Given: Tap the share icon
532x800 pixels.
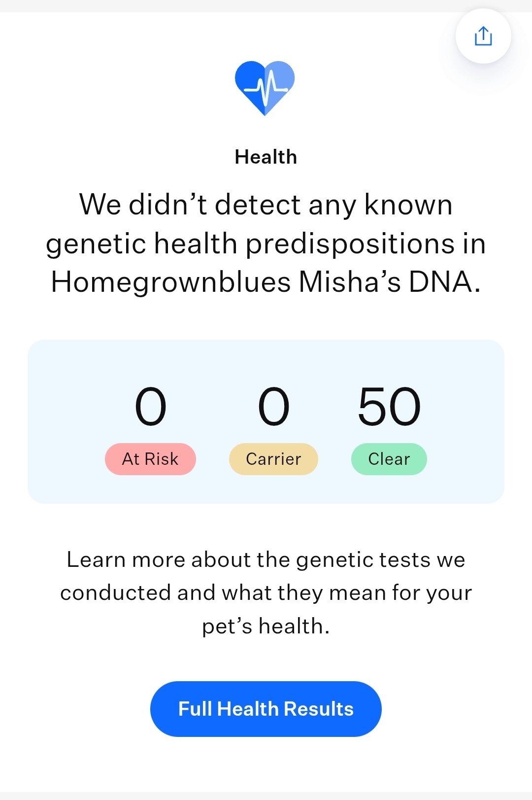Looking at the screenshot, I should 483,36.
